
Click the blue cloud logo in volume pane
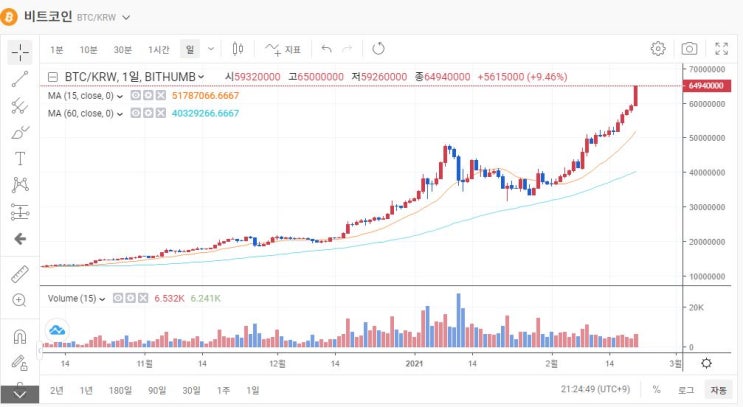click(x=57, y=330)
